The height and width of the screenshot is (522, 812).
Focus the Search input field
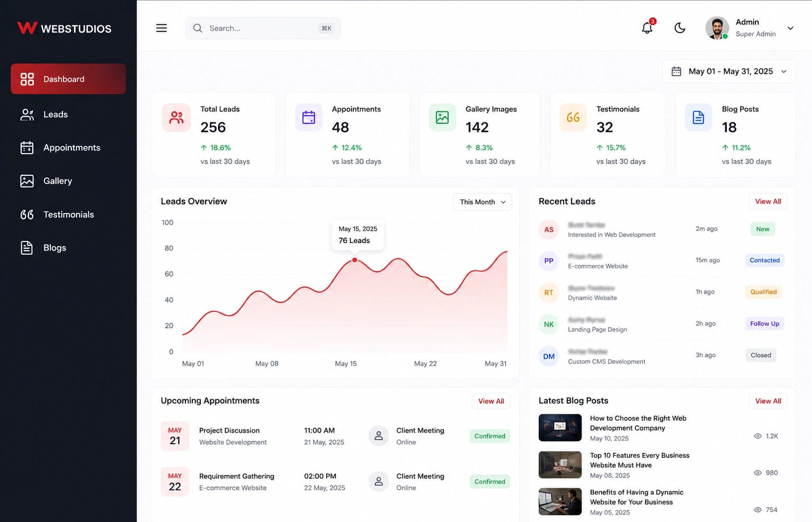pyautogui.click(x=263, y=28)
